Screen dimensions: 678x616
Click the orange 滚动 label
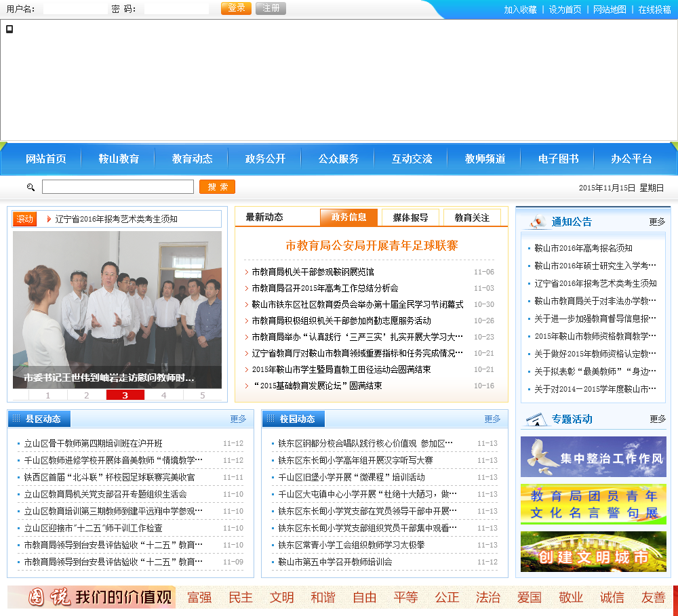click(24, 219)
